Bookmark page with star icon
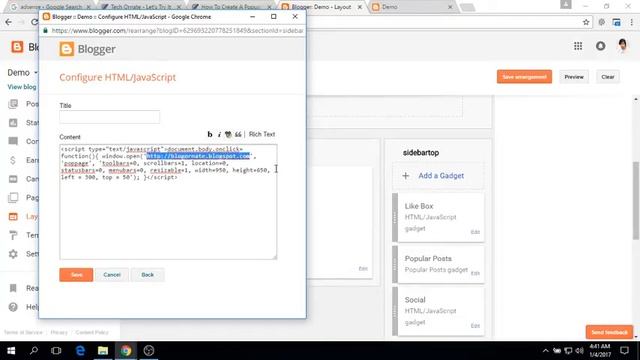 coord(586,22)
